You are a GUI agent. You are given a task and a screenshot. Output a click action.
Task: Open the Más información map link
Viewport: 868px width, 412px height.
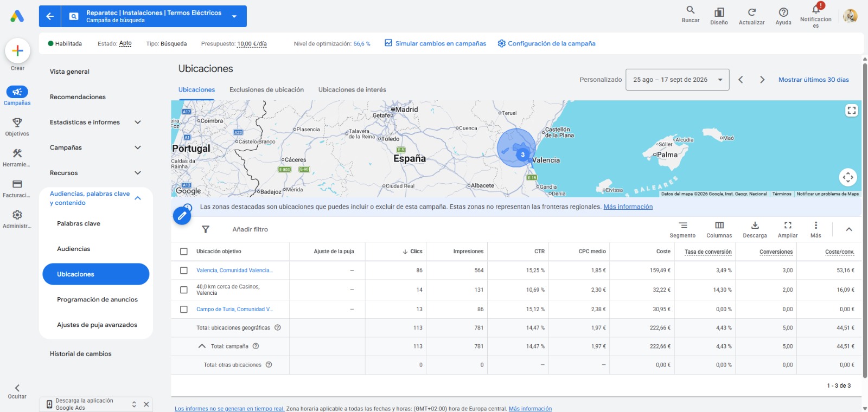click(628, 207)
